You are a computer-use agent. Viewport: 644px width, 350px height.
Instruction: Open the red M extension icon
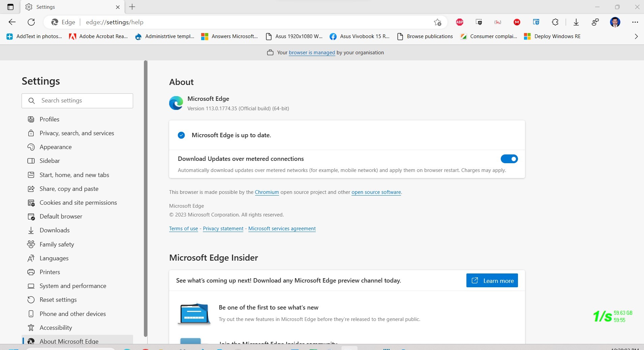point(517,22)
